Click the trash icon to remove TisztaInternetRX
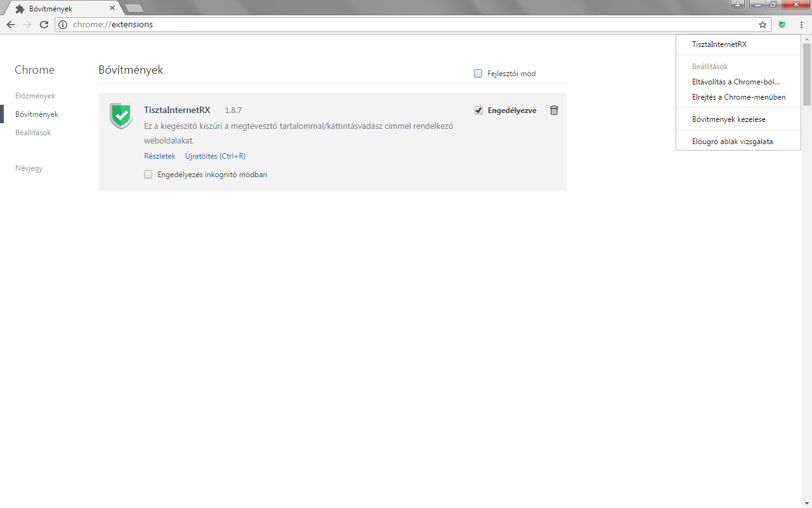Screen dimensions: 812x508 554,110
